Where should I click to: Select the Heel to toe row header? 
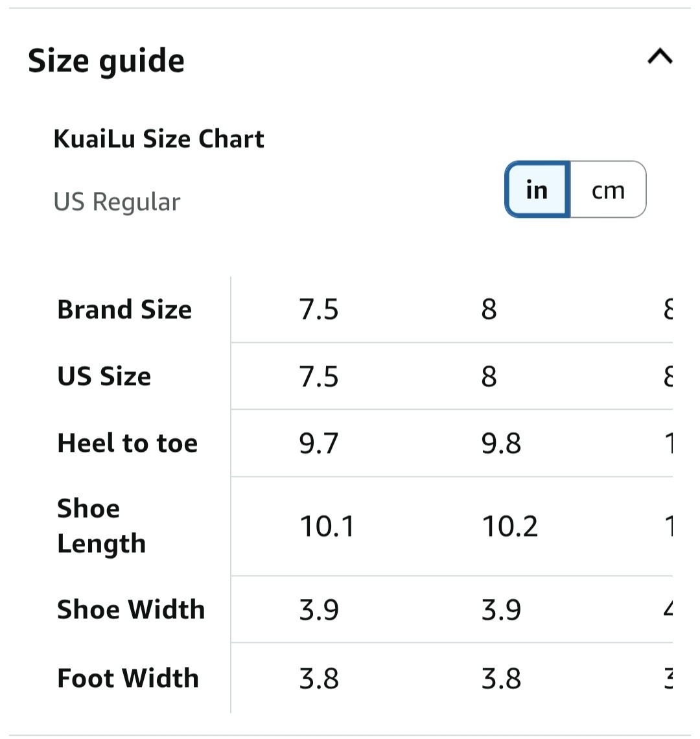(x=128, y=443)
